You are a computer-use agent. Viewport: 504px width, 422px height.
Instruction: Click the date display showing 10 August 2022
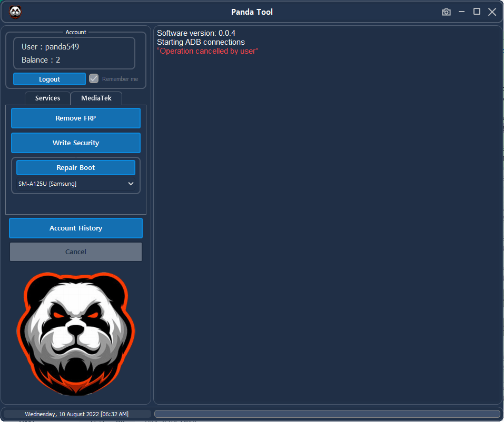pos(75,414)
